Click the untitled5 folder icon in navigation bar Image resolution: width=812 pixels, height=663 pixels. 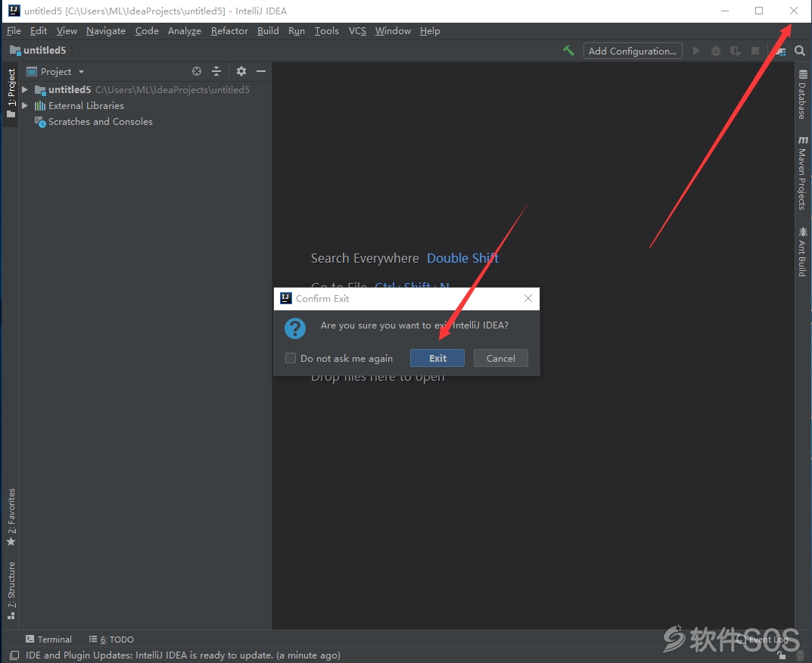tap(15, 50)
